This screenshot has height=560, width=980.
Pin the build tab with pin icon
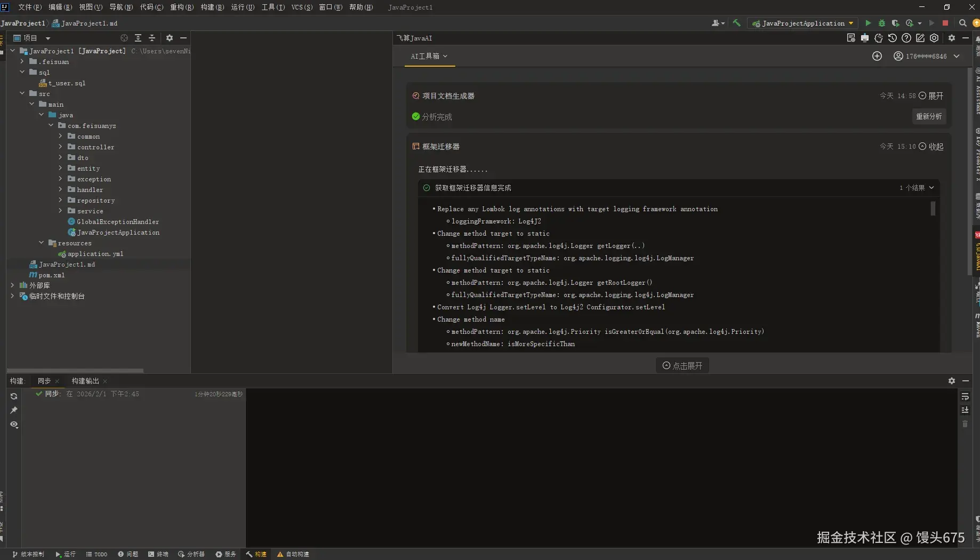coord(14,410)
